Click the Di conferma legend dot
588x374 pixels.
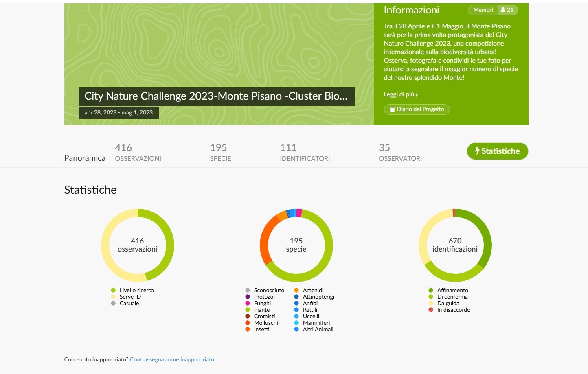coord(431,297)
